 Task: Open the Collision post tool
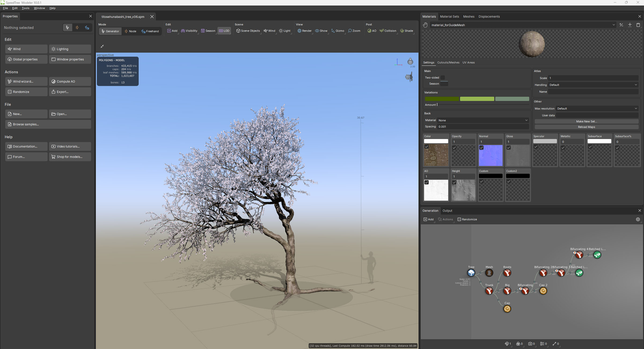click(x=388, y=31)
